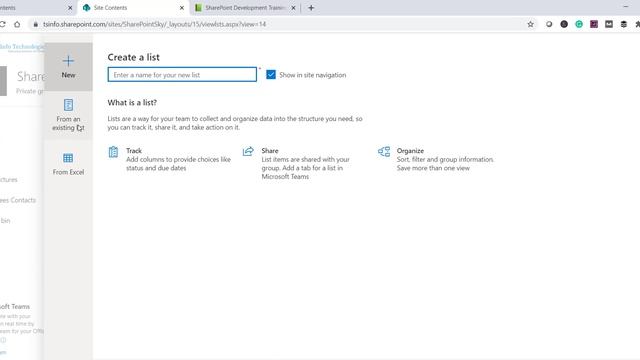The width and height of the screenshot is (640, 360).
Task: Uncheck Show in site navigation
Action: tap(271, 75)
